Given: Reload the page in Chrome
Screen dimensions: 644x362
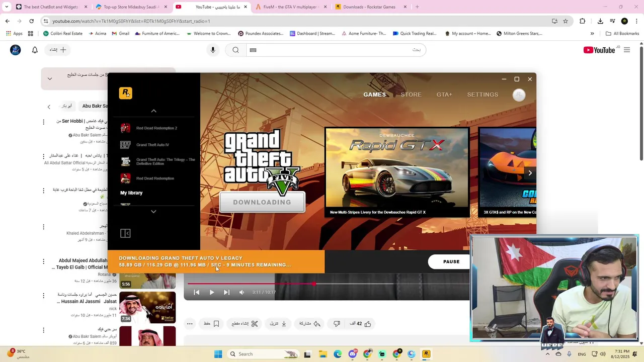Looking at the screenshot, I should click(x=31, y=21).
